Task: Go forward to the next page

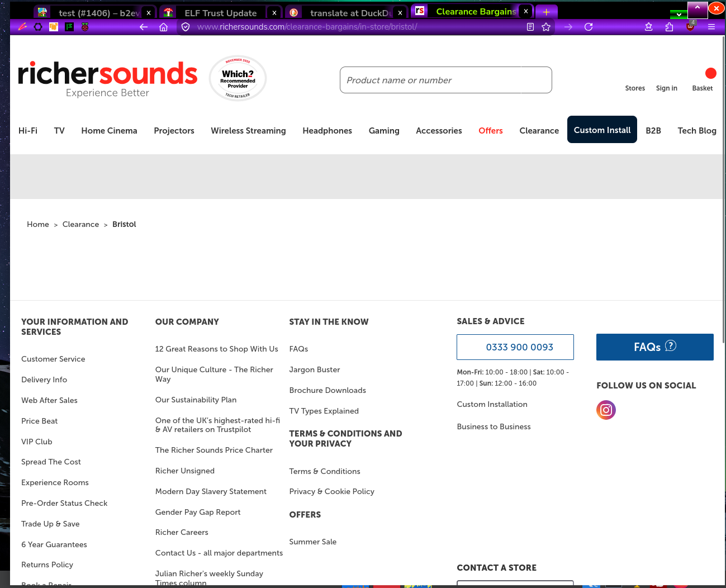Action: click(568, 27)
